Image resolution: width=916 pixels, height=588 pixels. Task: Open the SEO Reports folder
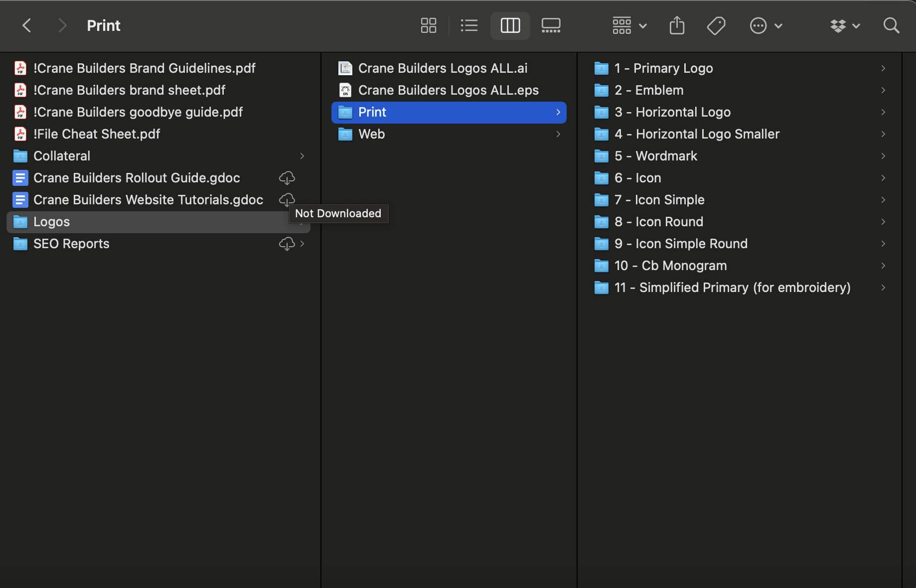158,244
